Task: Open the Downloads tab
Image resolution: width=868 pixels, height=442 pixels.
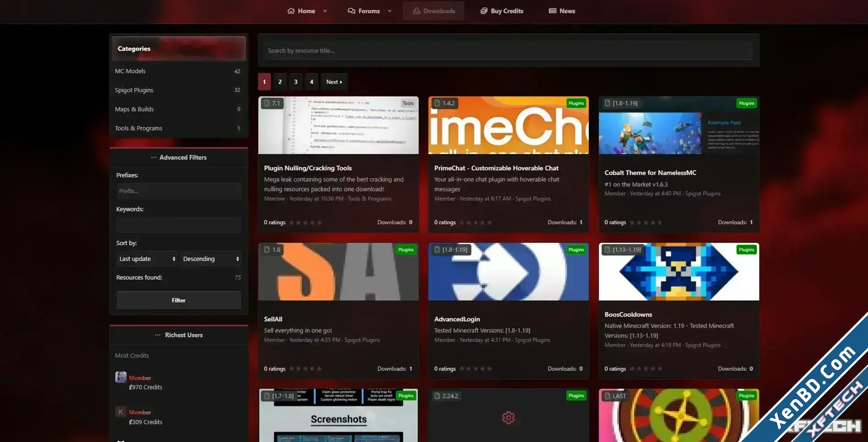Action: click(x=434, y=11)
